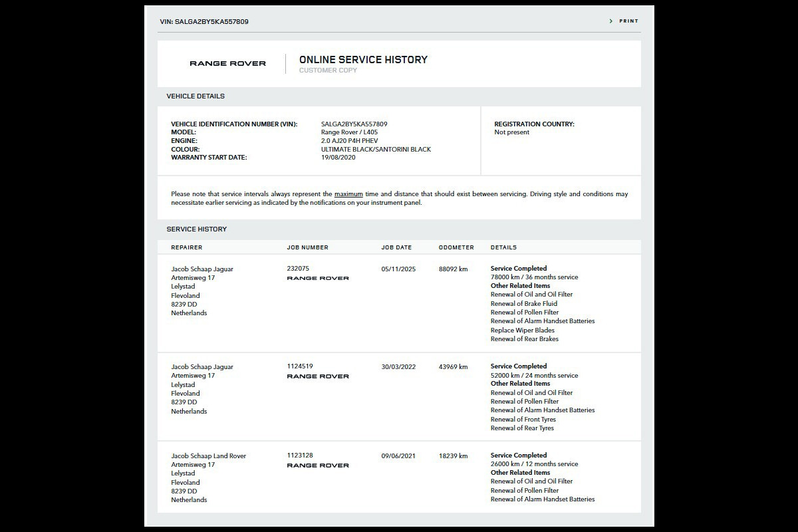Click the VEHICLE DETAILS section heading
This screenshot has height=532, width=798.
click(196, 96)
